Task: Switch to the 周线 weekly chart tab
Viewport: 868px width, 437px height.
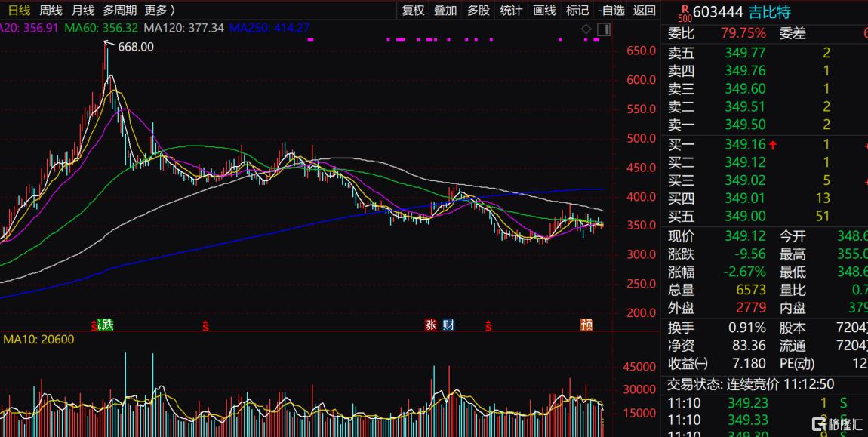Action: (x=51, y=10)
